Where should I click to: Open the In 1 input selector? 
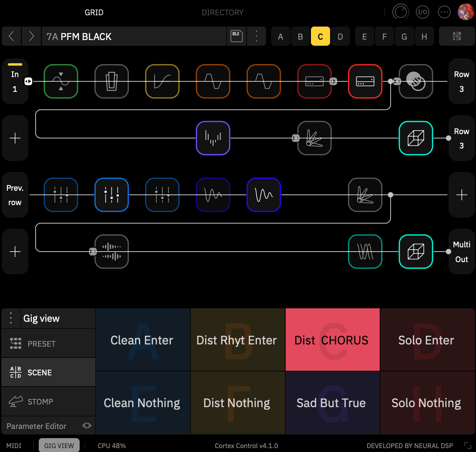pyautogui.click(x=15, y=81)
